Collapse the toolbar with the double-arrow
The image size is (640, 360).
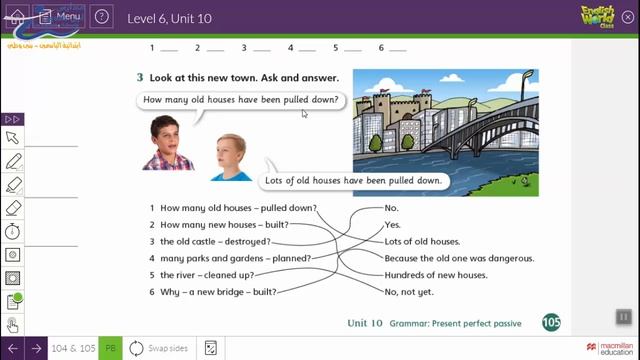click(12, 119)
